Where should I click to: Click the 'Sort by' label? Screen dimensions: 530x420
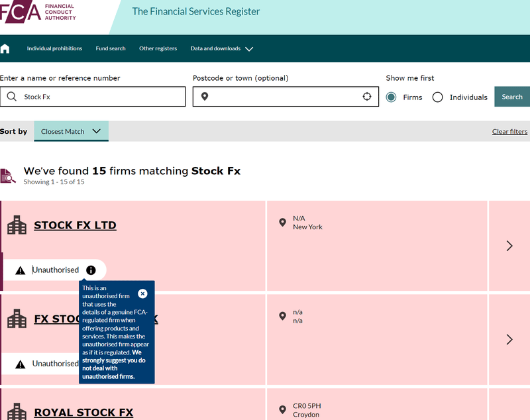tap(13, 131)
